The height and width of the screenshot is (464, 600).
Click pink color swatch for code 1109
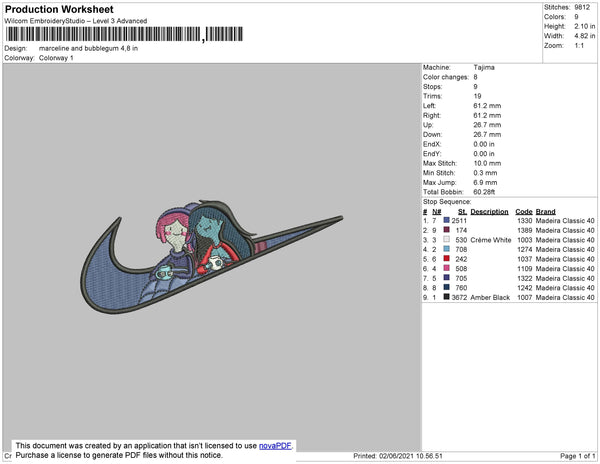(x=446, y=268)
